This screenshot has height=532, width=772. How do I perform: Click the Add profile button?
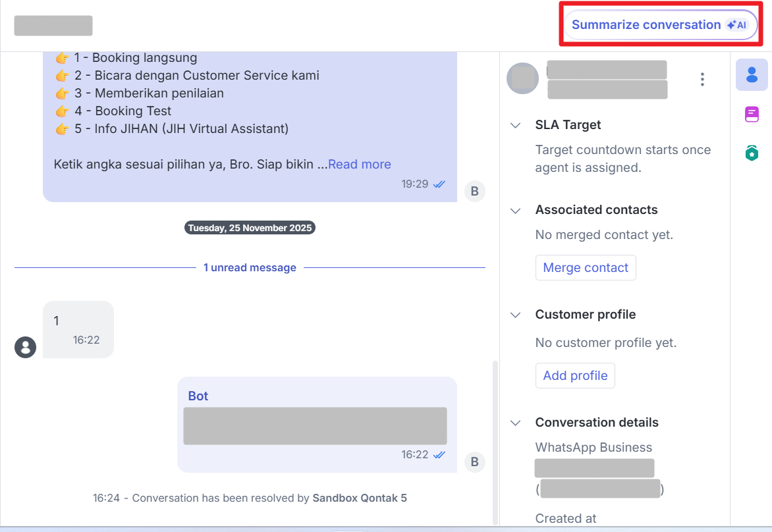(x=575, y=376)
